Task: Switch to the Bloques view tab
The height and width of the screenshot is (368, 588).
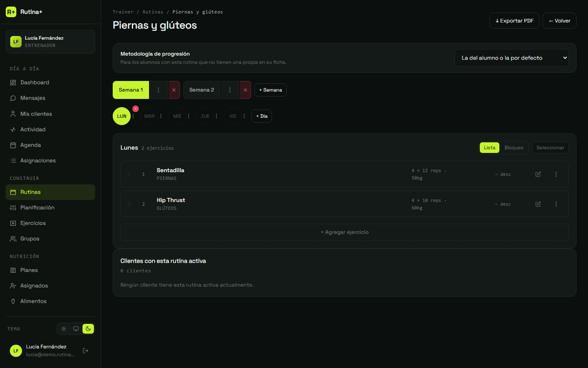Action: pos(514,148)
